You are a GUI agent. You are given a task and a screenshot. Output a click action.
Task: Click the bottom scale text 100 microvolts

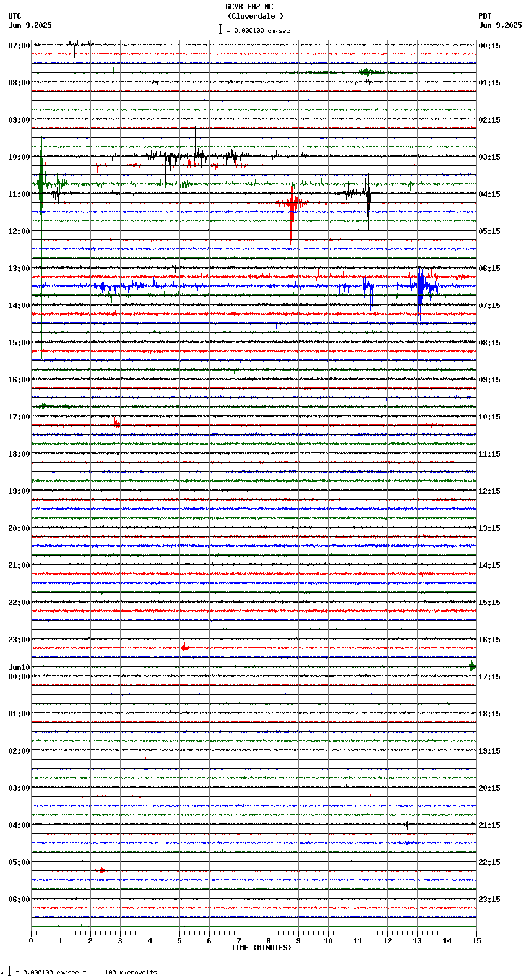(x=131, y=973)
